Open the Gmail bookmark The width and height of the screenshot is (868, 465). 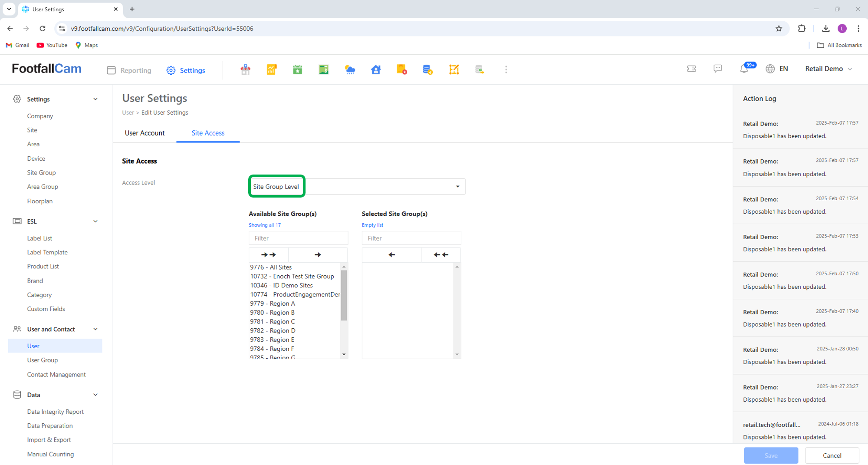pos(17,45)
